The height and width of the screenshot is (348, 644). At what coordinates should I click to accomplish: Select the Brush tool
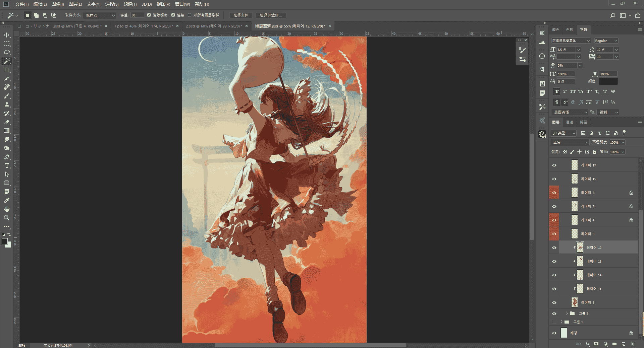(7, 96)
